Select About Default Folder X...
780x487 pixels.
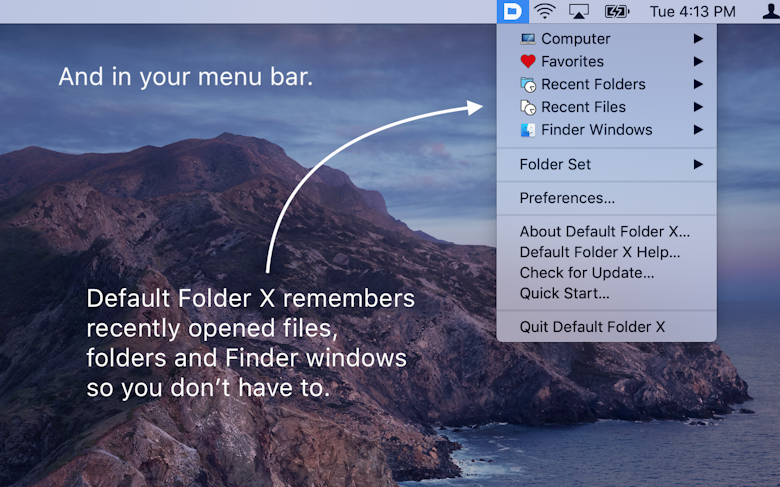click(607, 231)
